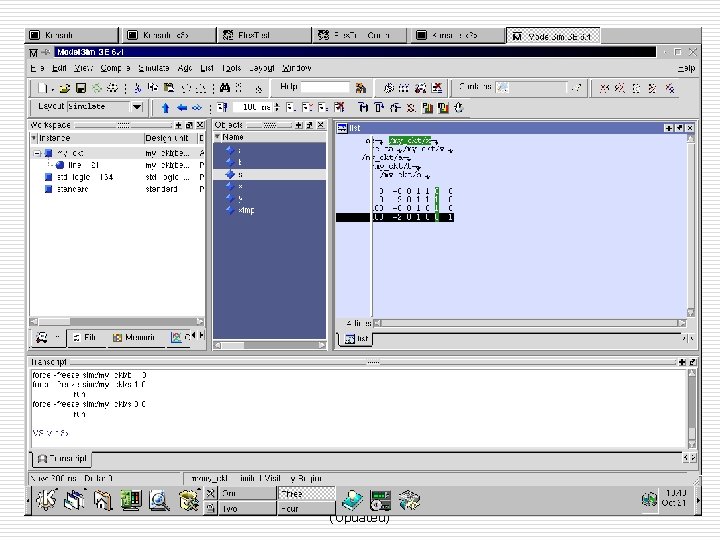Image resolution: width=720 pixels, height=540 pixels.
Task: Create a new file with the New icon
Action: (x=43, y=88)
